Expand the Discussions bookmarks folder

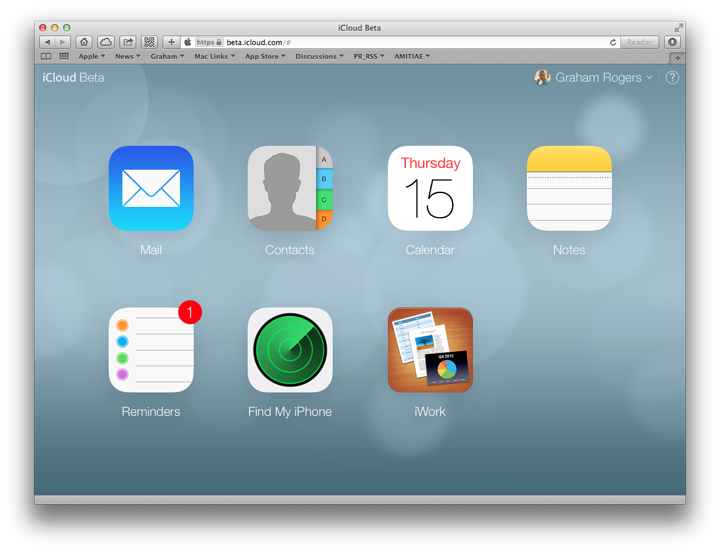click(x=319, y=56)
